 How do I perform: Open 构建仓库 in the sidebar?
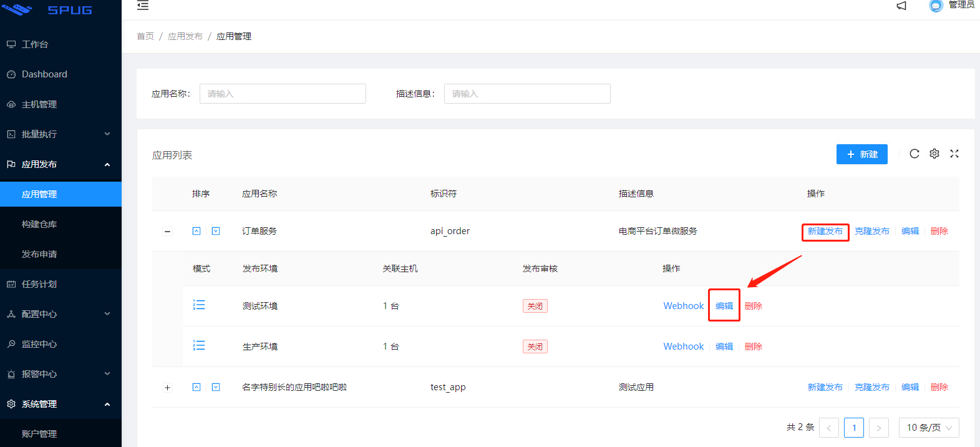coord(61,224)
